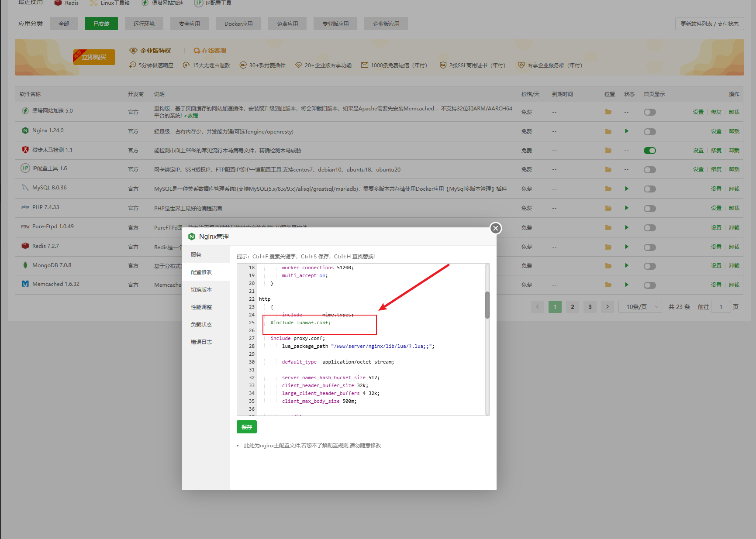Screen dimensions: 756x539
Task: Click the config editor vertical scrollbar
Action: point(487,305)
